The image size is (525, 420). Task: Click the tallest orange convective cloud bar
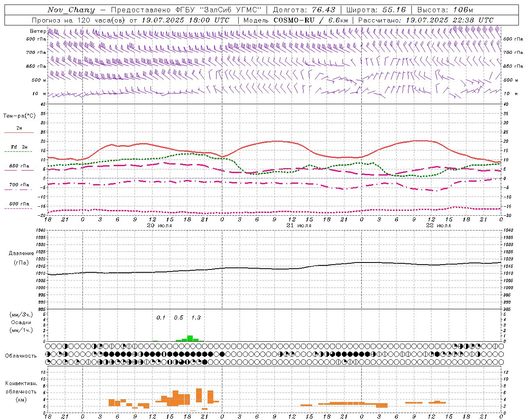click(x=199, y=395)
